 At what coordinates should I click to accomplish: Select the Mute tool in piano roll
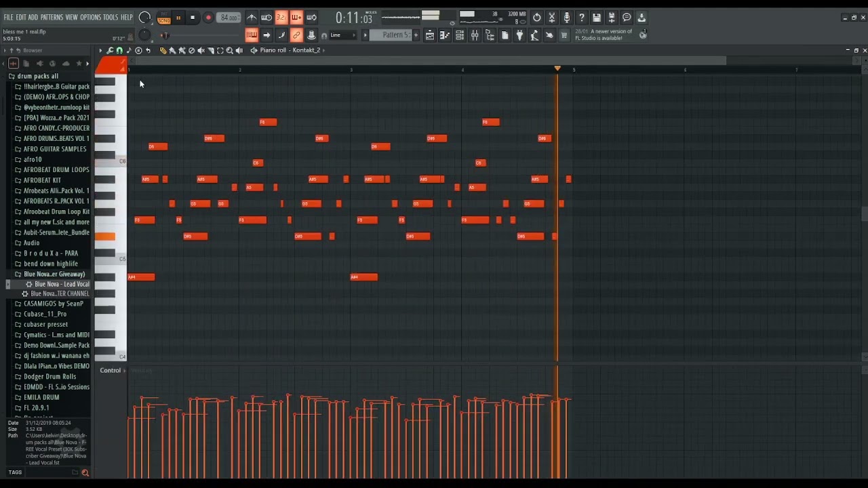(x=201, y=50)
